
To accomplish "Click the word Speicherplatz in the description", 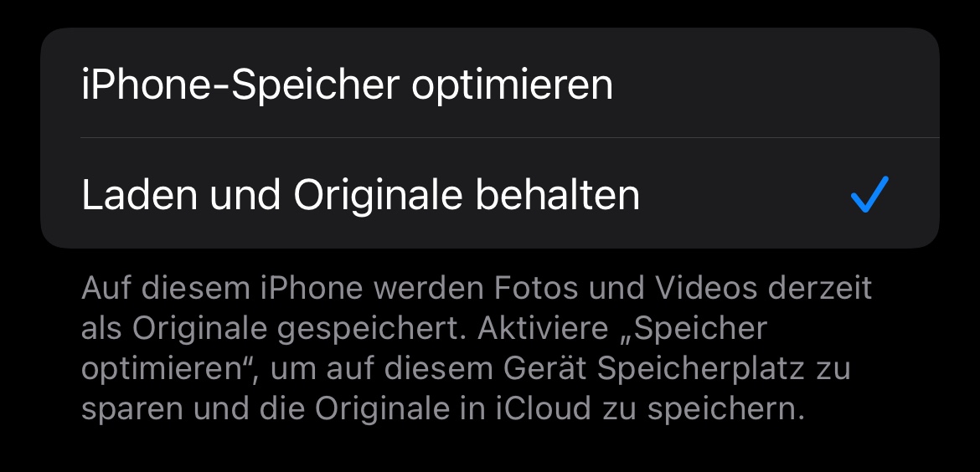I will (x=700, y=369).
